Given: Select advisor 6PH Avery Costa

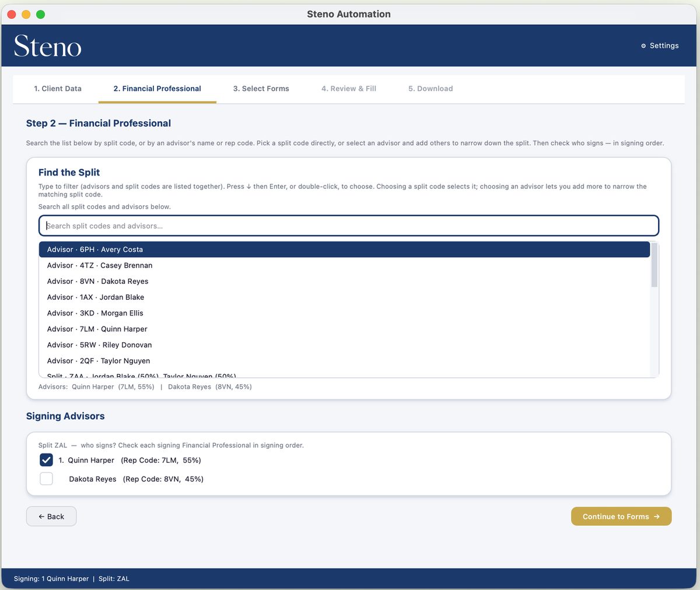Looking at the screenshot, I should 344,250.
